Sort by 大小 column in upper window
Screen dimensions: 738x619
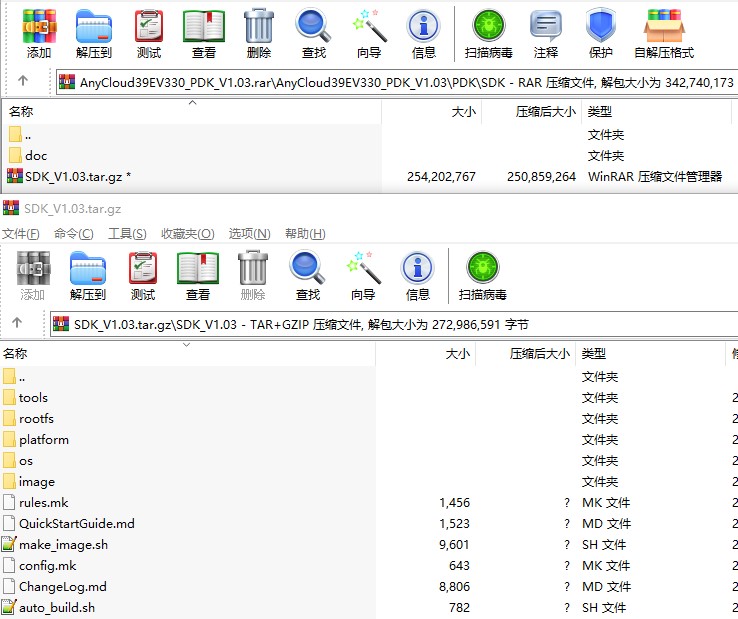click(x=432, y=112)
